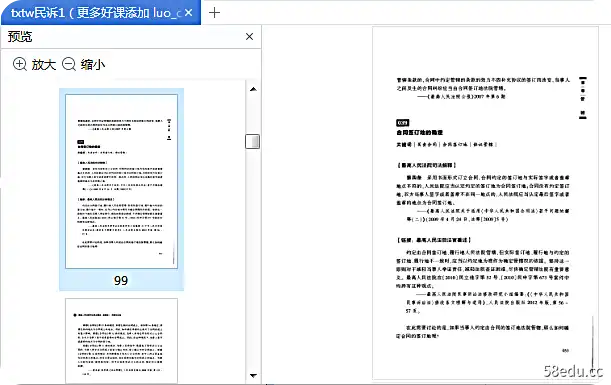This screenshot has width=611, height=385.
Task: Click heading 合同签订地的确定 on the page
Action: coord(420,132)
